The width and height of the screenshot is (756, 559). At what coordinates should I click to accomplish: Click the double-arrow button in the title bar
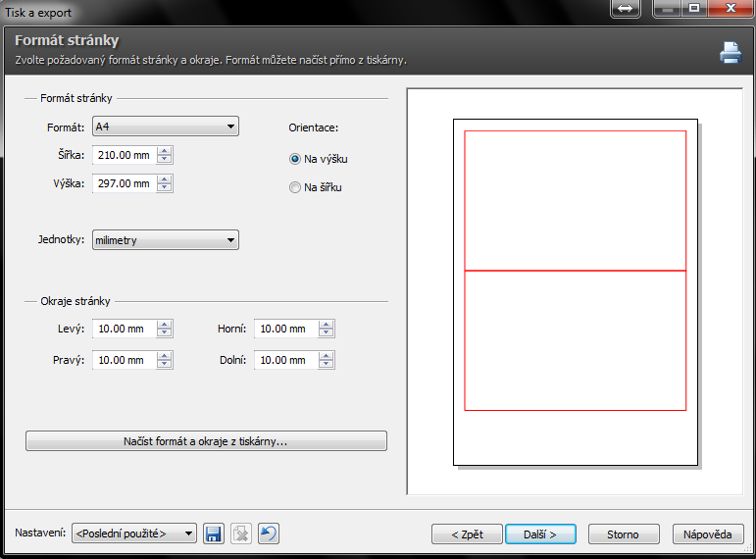pos(626,9)
